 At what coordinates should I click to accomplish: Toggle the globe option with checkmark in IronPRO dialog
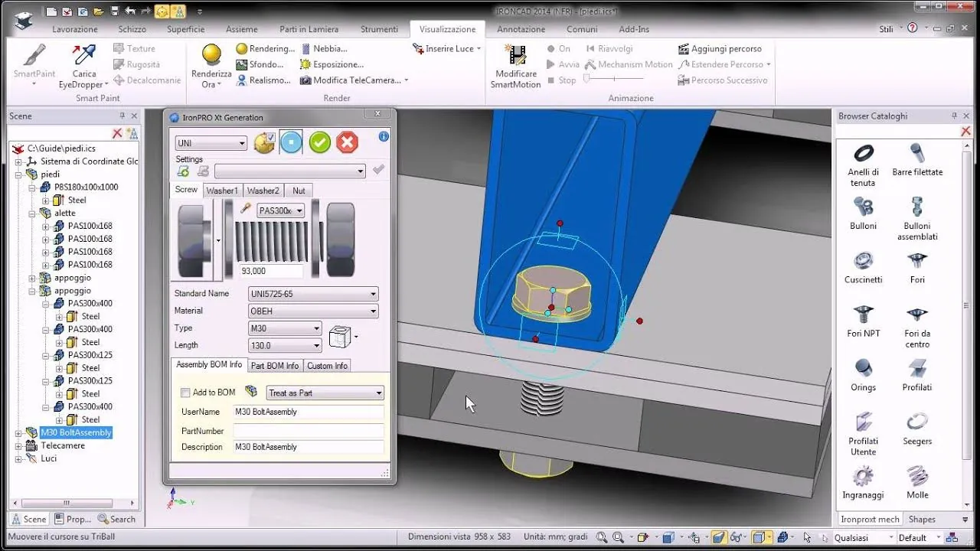[264, 142]
